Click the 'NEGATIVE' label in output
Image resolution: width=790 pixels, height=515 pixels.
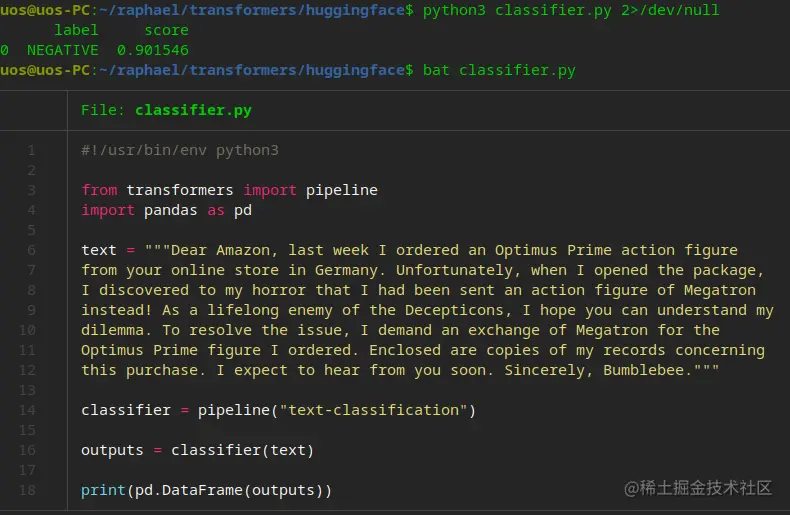62,50
